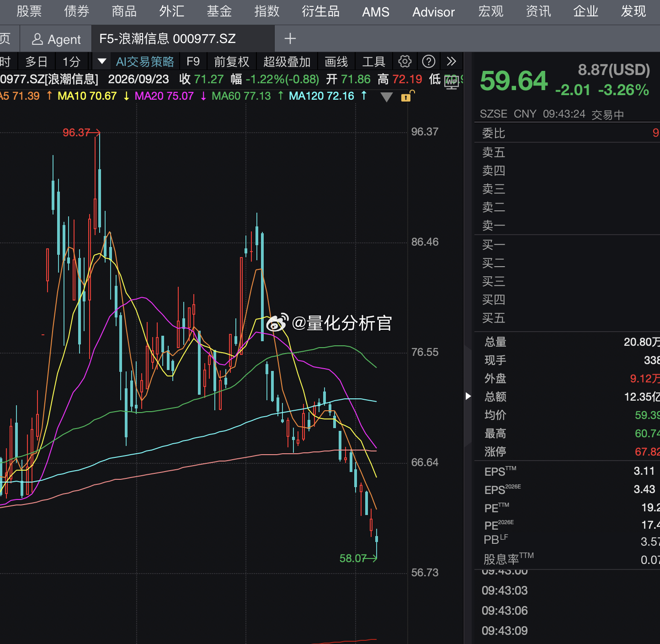Open the 画线 drawing tools
The width and height of the screenshot is (660, 644).
[x=336, y=62]
